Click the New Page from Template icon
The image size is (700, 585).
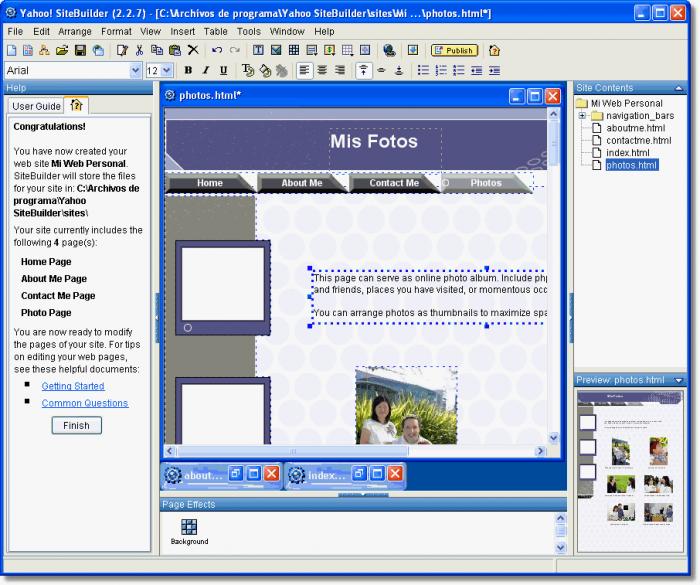[28, 50]
